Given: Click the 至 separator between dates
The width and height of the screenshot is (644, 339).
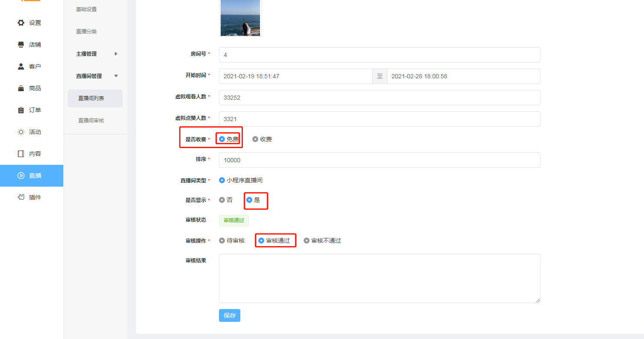Looking at the screenshot, I should [x=380, y=76].
